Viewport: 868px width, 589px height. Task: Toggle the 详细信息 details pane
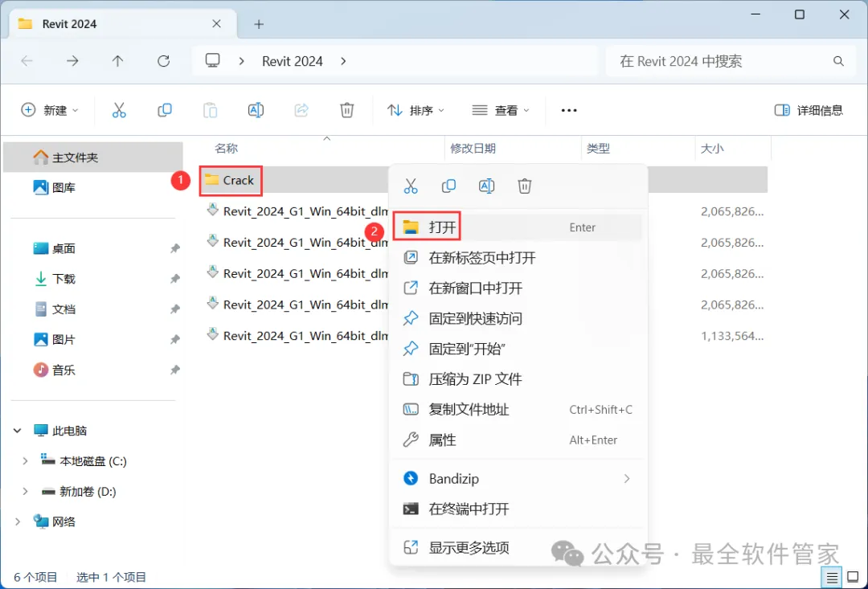click(809, 110)
